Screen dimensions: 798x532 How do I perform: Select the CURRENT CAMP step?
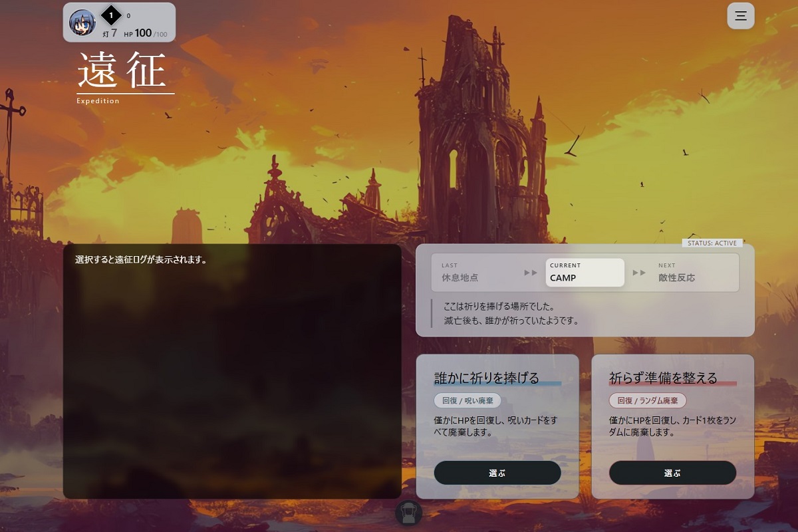point(585,273)
